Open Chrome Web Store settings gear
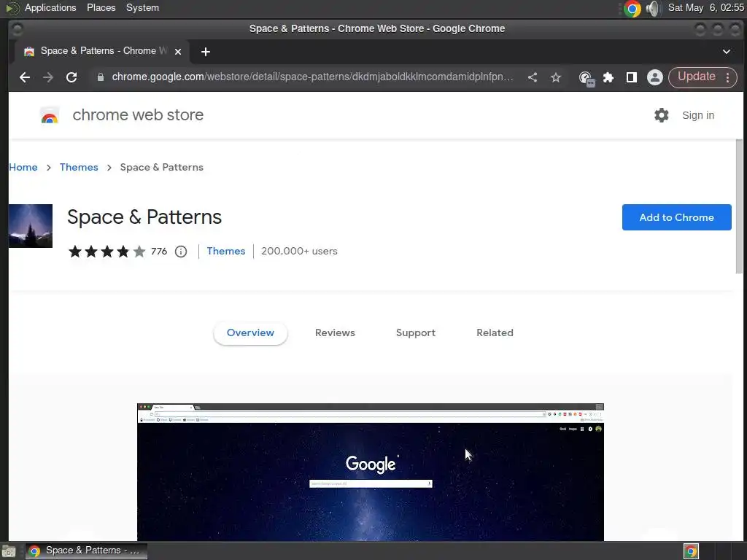The image size is (747, 560). click(x=661, y=115)
